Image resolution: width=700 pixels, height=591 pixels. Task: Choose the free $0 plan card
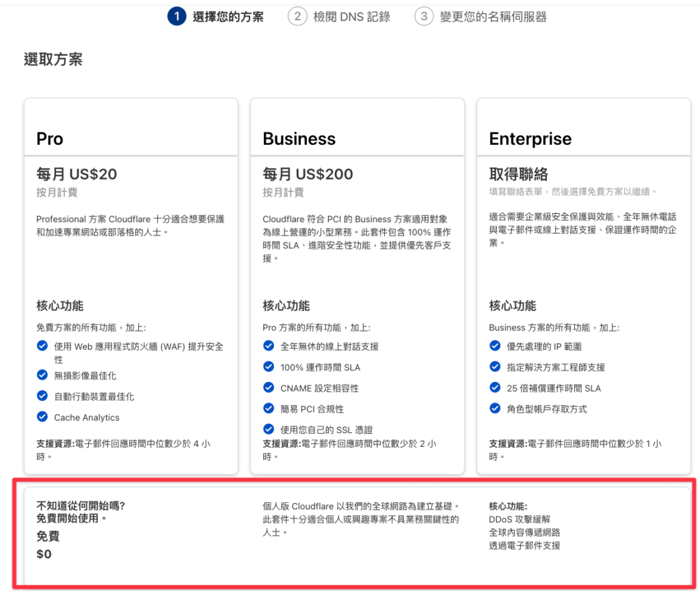click(x=357, y=535)
